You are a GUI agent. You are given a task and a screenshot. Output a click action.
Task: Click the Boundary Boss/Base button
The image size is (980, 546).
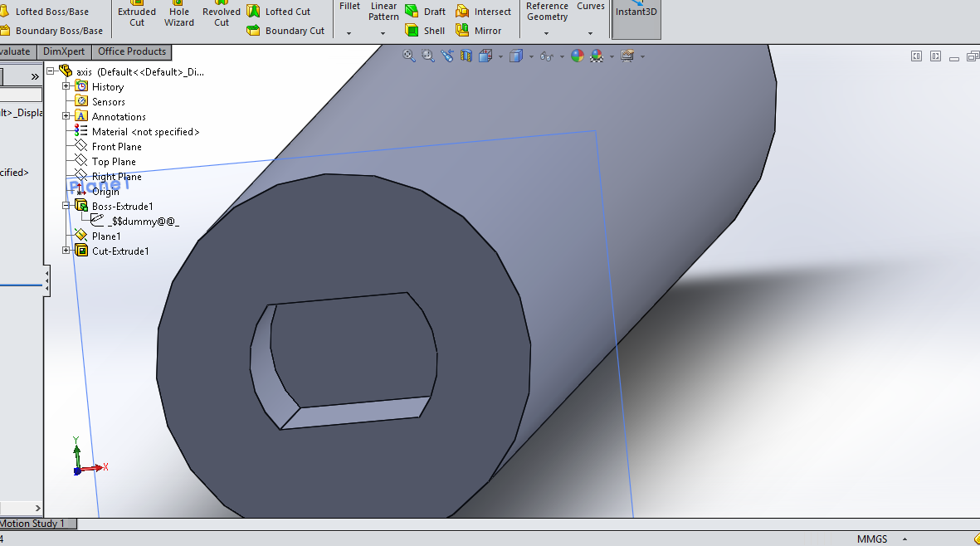click(x=51, y=30)
